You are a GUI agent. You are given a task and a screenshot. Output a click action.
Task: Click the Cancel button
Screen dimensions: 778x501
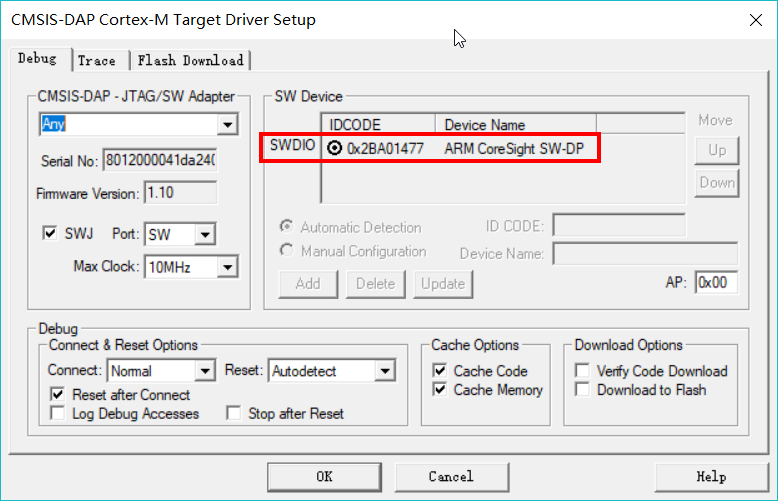tap(452, 477)
